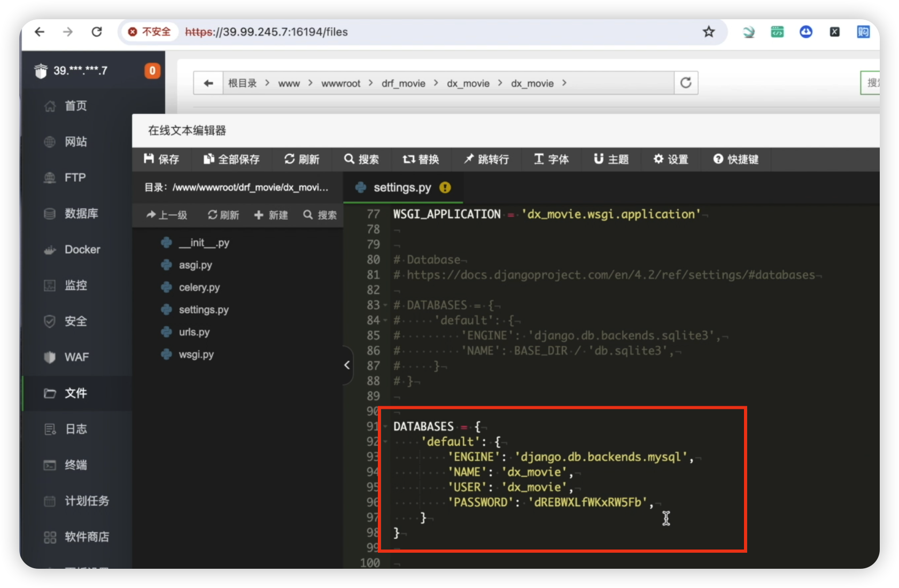Collapse the file panel with the left chevron handle

tap(347, 365)
